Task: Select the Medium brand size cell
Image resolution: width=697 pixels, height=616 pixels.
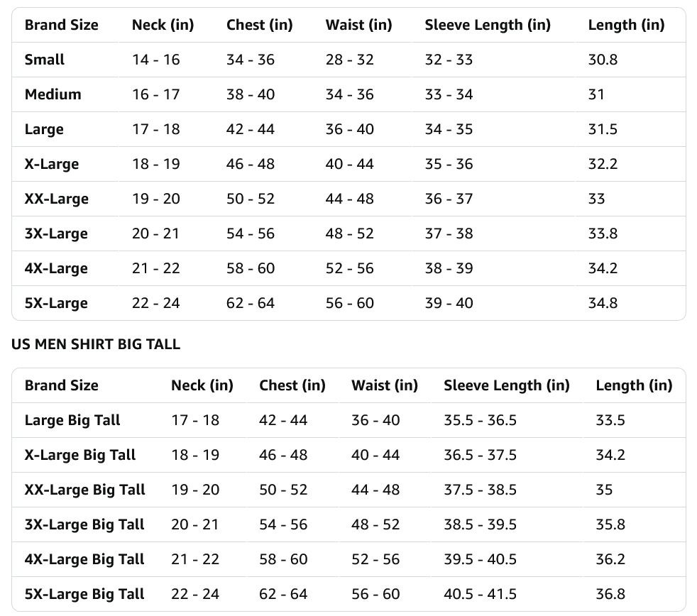Action: tap(53, 94)
